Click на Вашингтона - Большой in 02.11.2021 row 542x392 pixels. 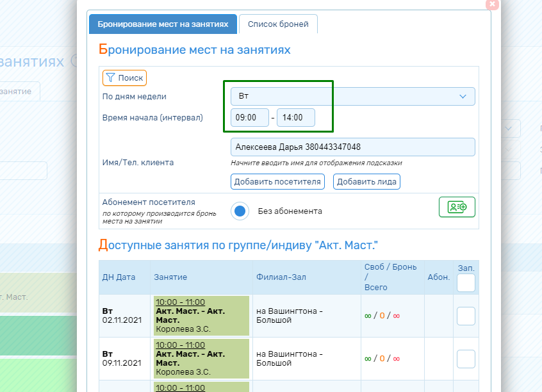(290, 316)
